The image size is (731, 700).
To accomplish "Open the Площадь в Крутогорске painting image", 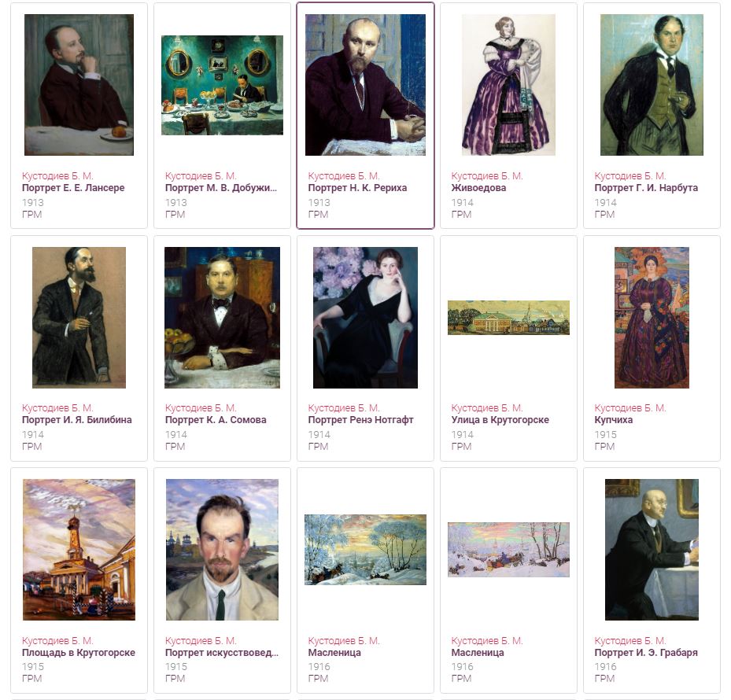I will pyautogui.click(x=79, y=550).
